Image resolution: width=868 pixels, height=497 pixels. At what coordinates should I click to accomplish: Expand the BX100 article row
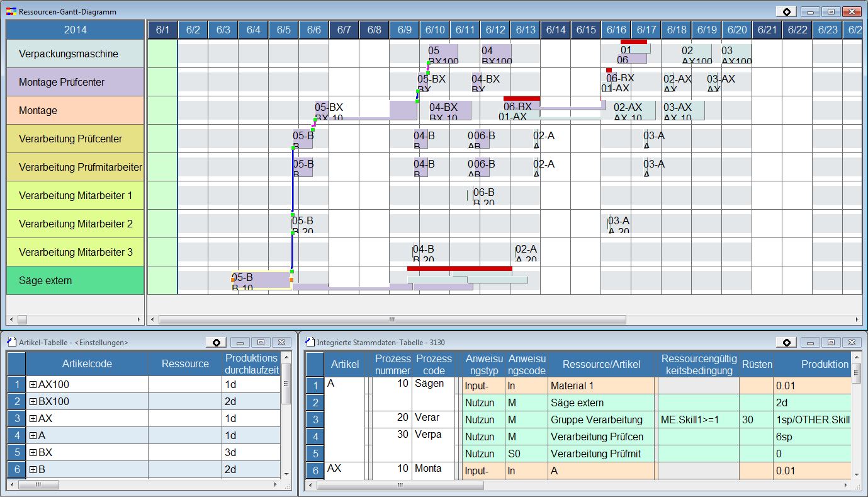33,401
